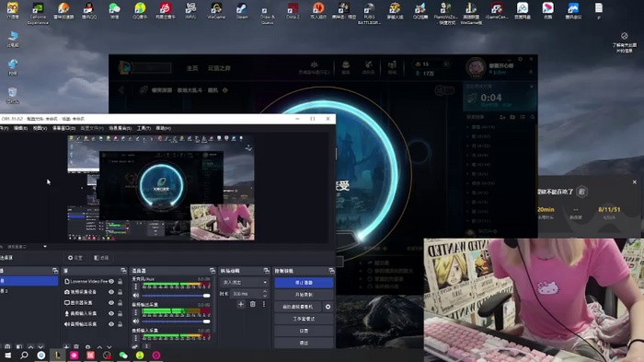Add a new transition with the plus icon
644x362 pixels.
tap(241, 304)
